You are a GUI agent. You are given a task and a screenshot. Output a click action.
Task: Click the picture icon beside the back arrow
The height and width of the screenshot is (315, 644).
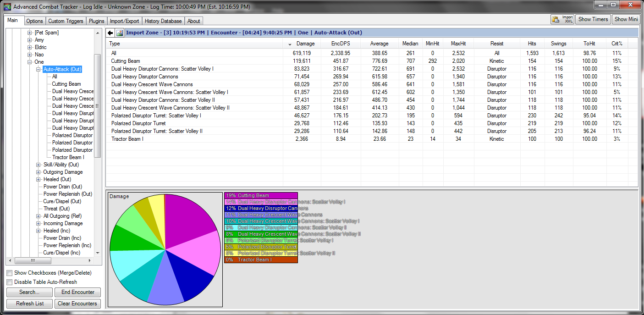point(120,33)
